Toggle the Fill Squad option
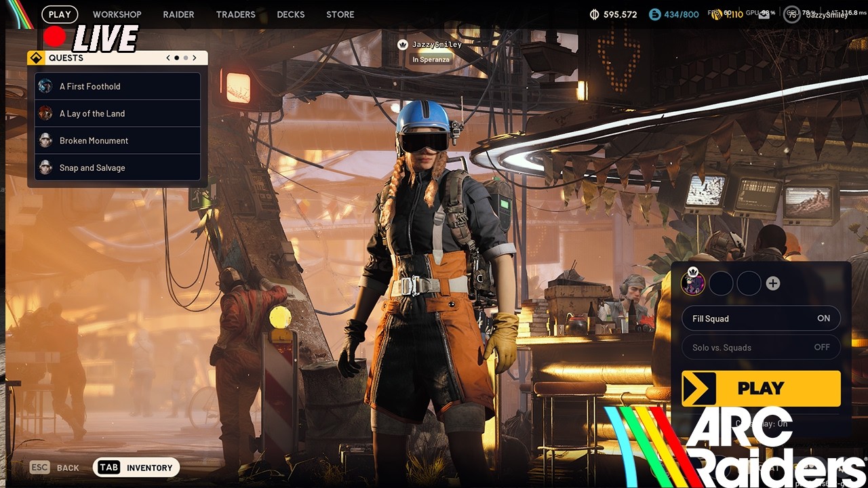This screenshot has width=868, height=488. coord(761,319)
